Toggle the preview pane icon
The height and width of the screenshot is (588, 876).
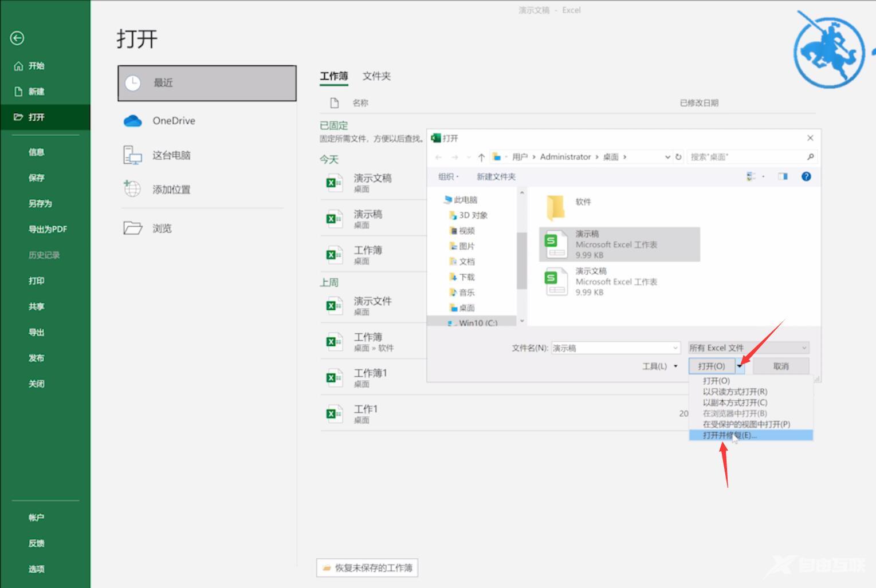(x=783, y=176)
